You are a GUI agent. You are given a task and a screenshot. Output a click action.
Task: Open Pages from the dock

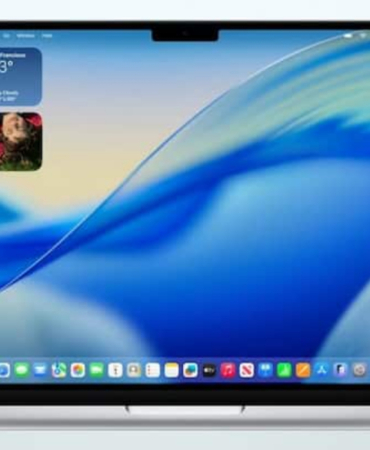[x=303, y=370]
